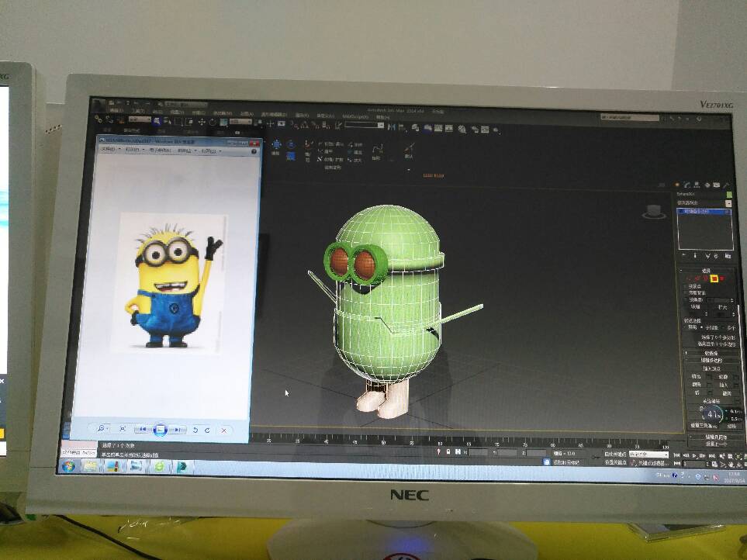Click Pin Stack icon below modifier stack
Viewport: 747px width, 560px height.
tap(684, 256)
